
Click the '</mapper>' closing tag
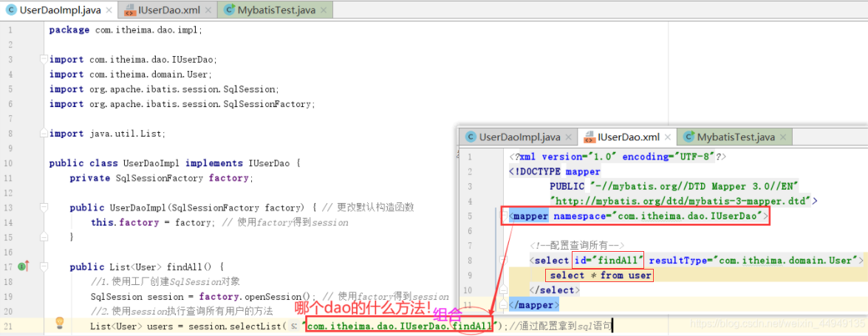click(x=534, y=304)
